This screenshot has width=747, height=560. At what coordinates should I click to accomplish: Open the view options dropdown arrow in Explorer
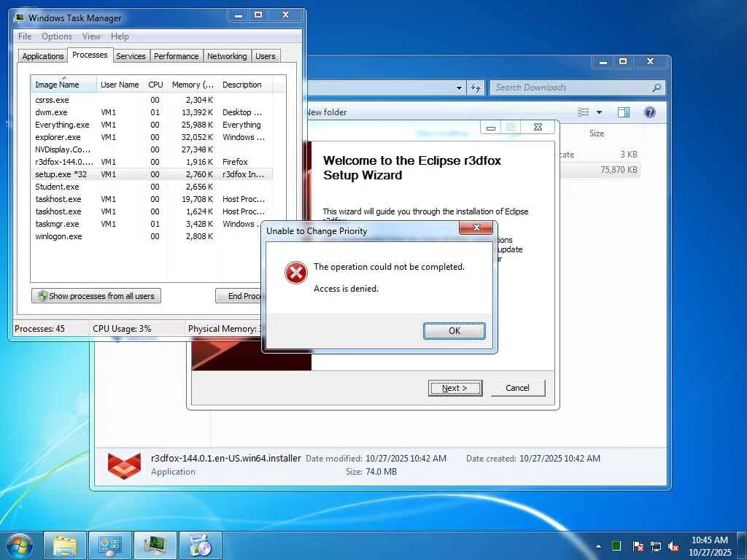[x=600, y=112]
